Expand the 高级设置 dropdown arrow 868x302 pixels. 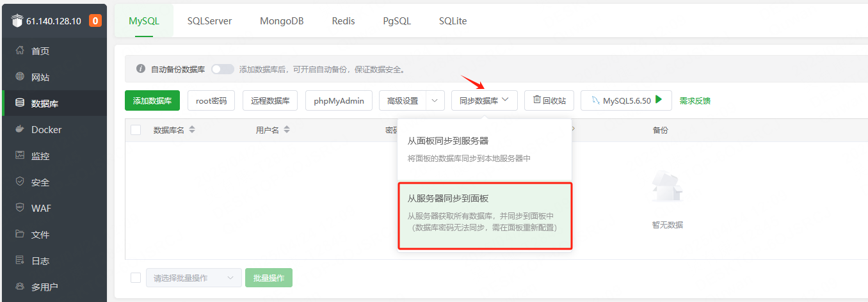435,100
